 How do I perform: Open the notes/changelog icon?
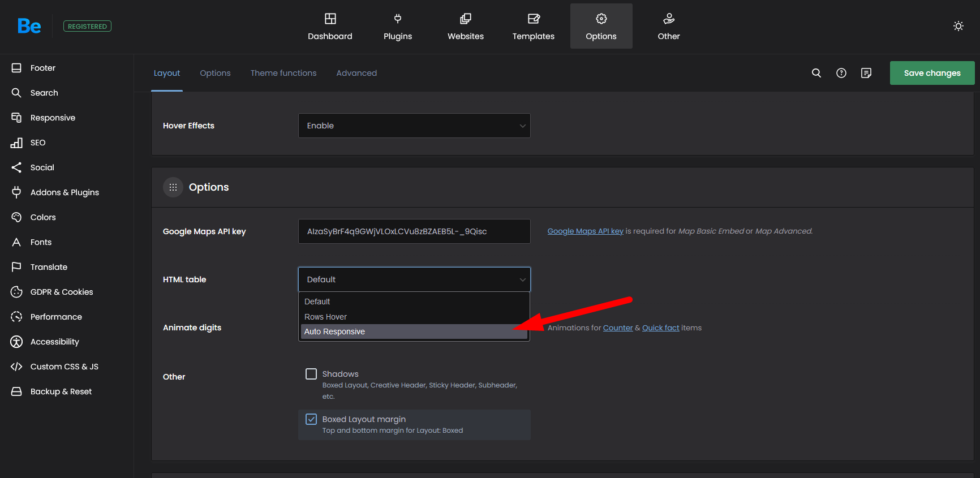866,73
